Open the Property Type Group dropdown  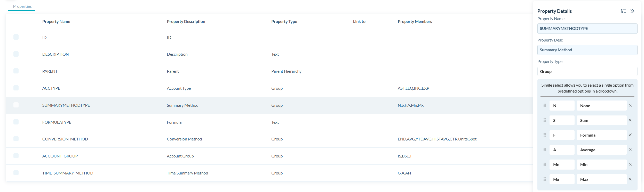coord(587,71)
